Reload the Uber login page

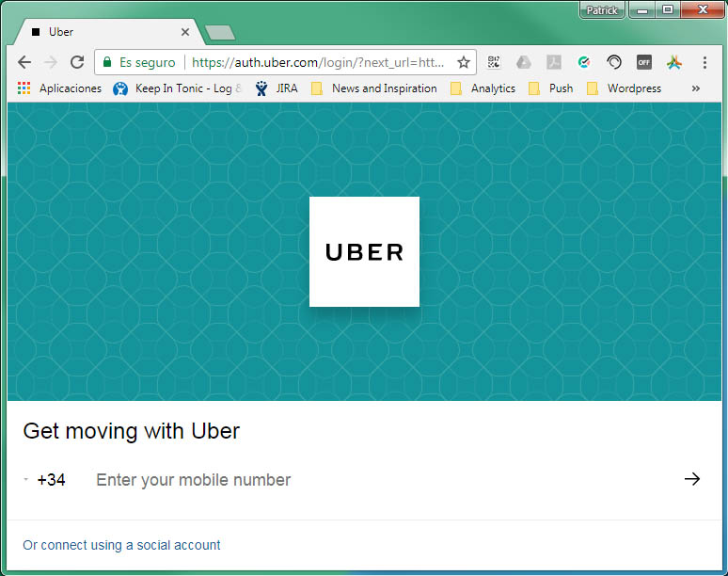click(77, 62)
